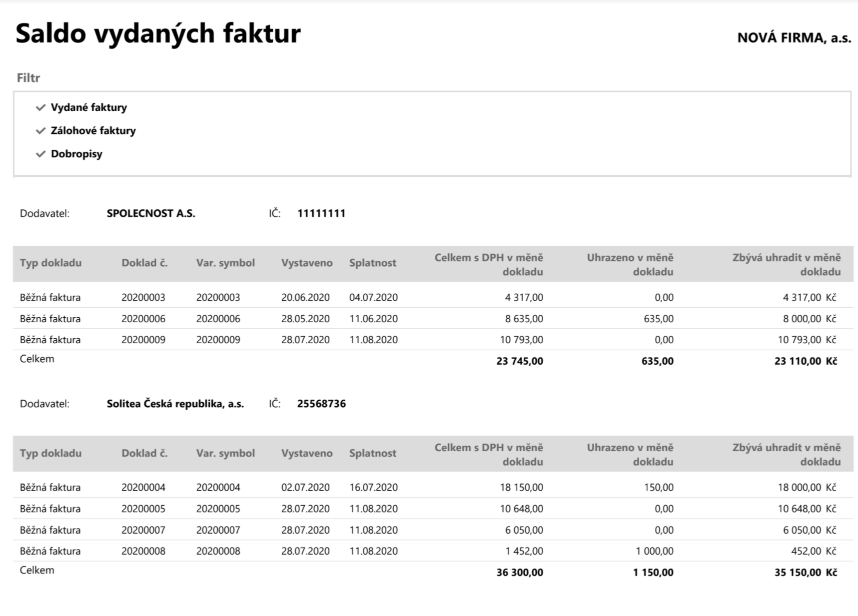Click document number 20200006
The image size is (858, 616).
pyautogui.click(x=143, y=319)
